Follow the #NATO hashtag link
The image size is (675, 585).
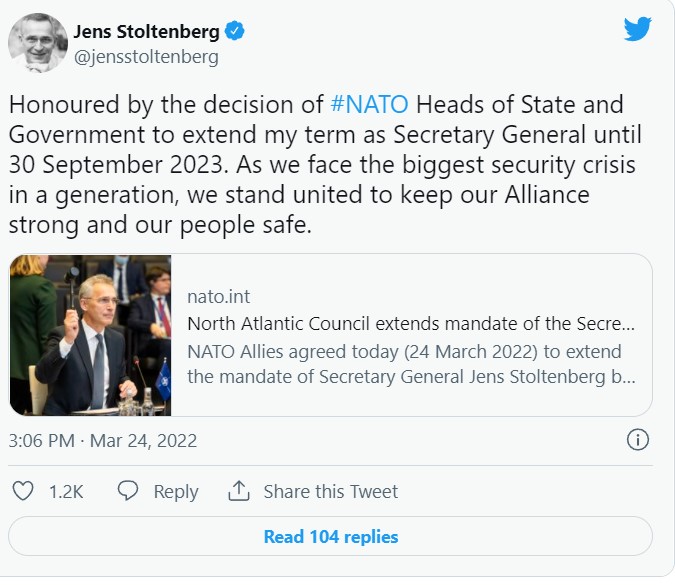(364, 105)
